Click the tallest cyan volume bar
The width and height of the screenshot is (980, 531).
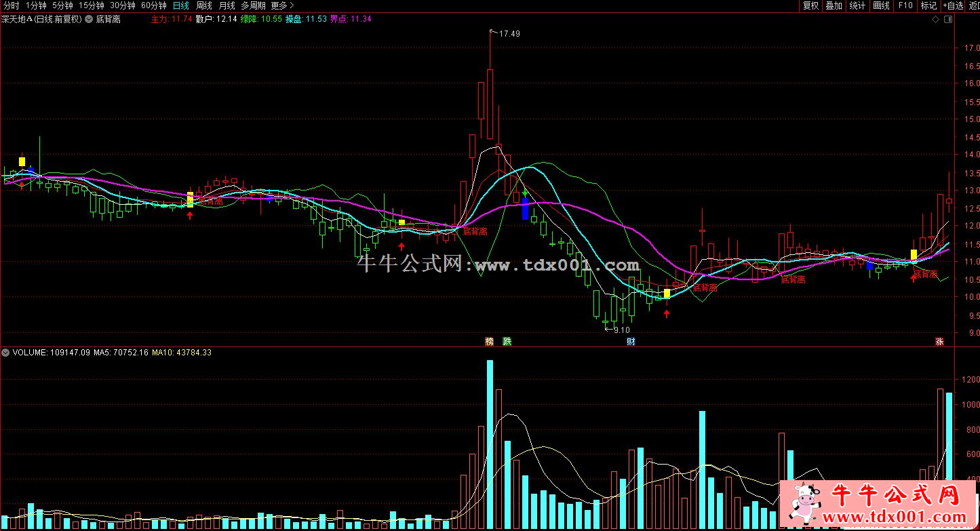[x=490, y=445]
